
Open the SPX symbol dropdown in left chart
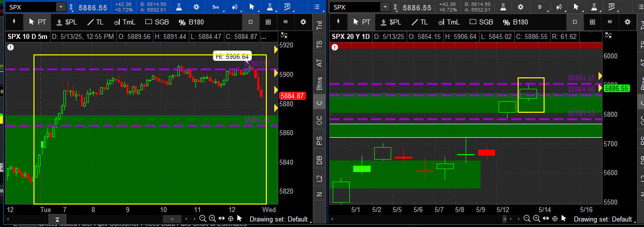[x=60, y=7]
